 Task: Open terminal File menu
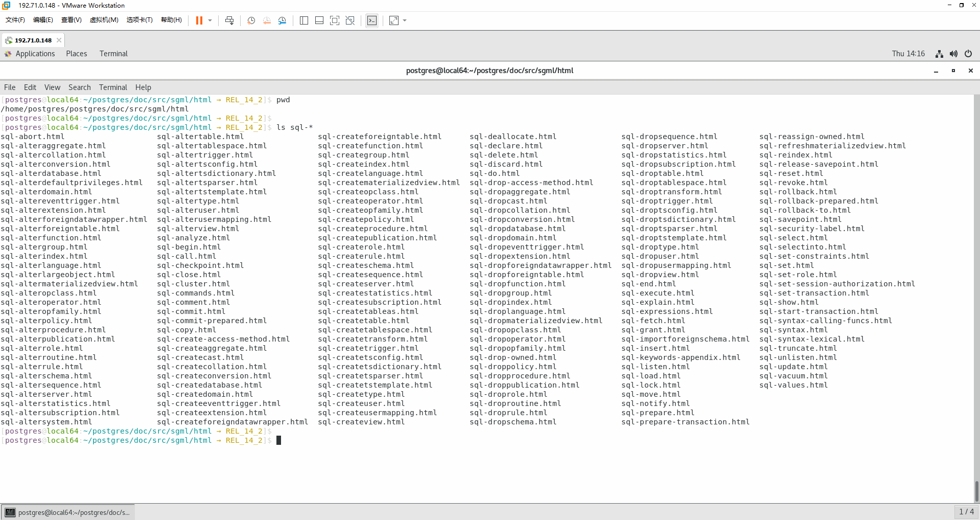coord(10,87)
